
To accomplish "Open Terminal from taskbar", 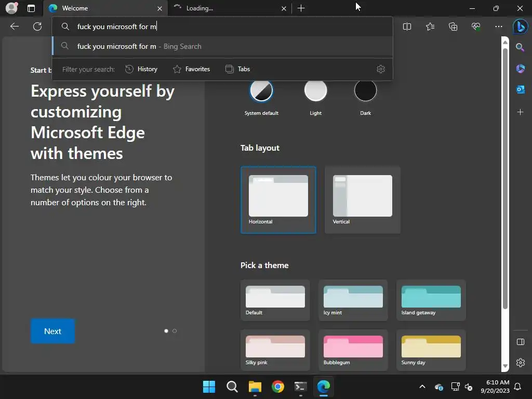I will [301, 387].
